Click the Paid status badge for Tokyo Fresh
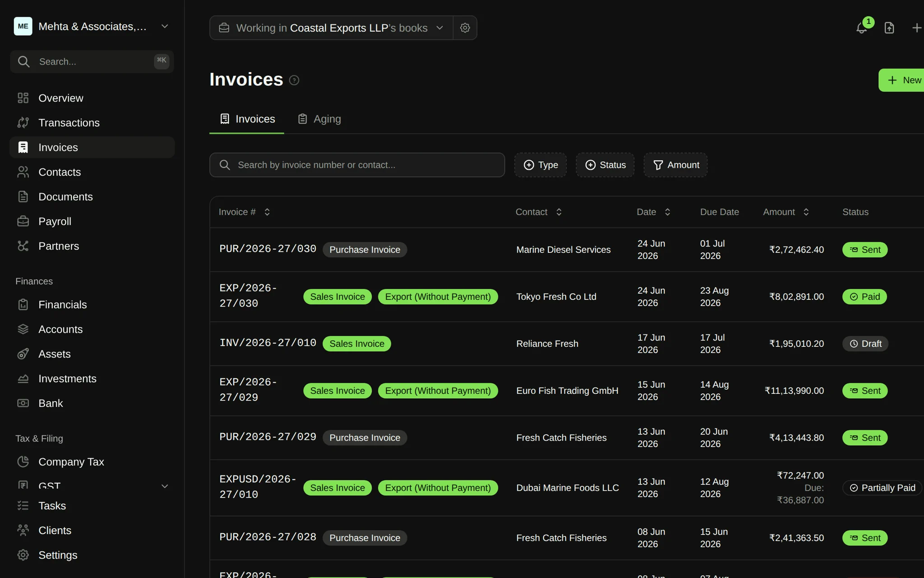Viewport: 924px width, 578px height. (864, 297)
